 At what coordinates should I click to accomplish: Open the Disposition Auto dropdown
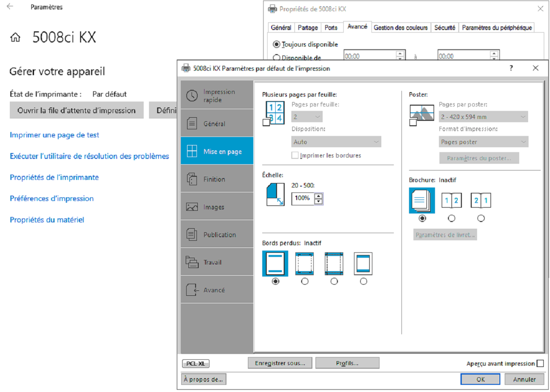(x=336, y=142)
